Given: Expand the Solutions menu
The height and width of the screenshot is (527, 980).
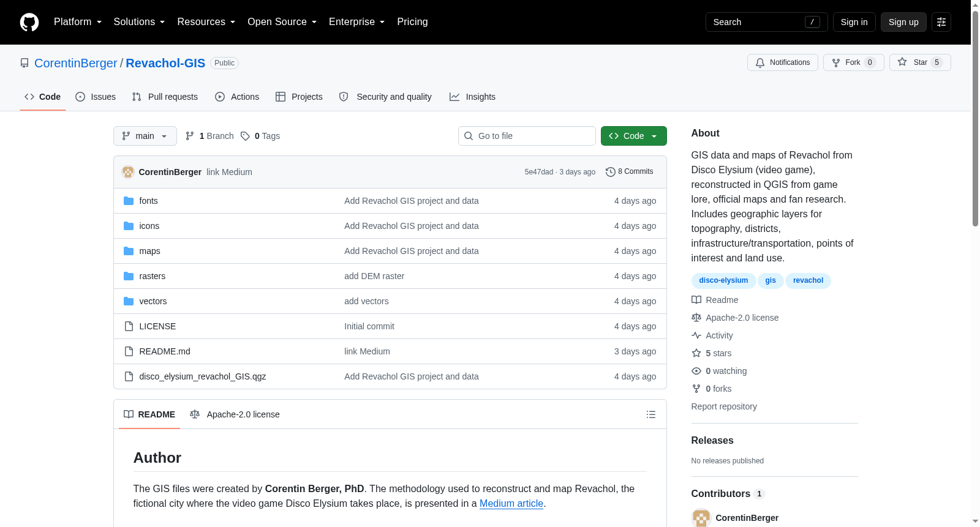Looking at the screenshot, I should point(139,22).
